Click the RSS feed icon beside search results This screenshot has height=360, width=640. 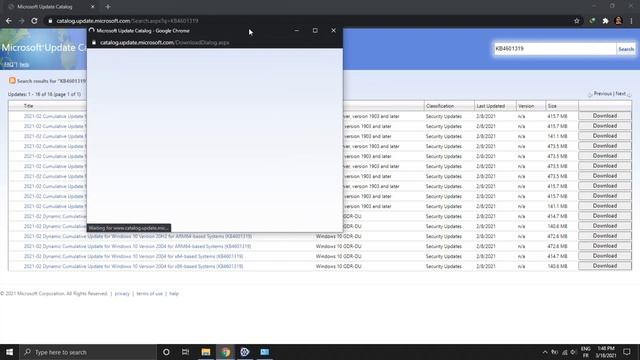tap(12, 80)
